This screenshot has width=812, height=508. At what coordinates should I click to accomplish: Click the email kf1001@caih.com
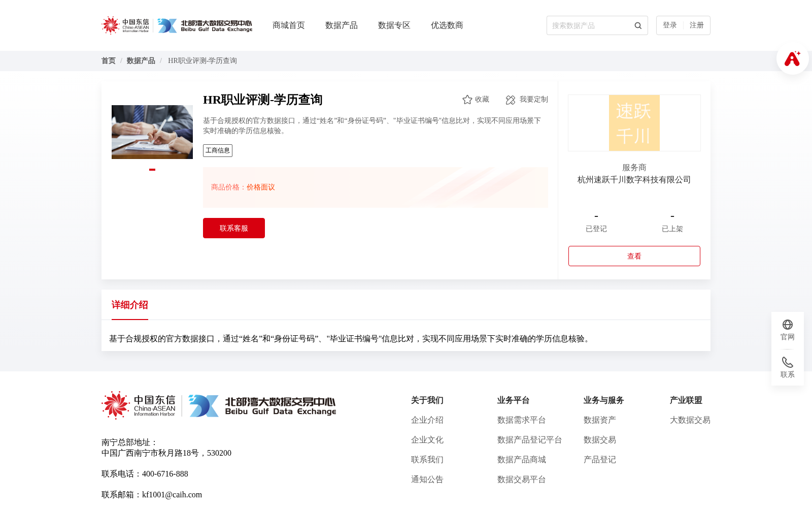point(172,495)
